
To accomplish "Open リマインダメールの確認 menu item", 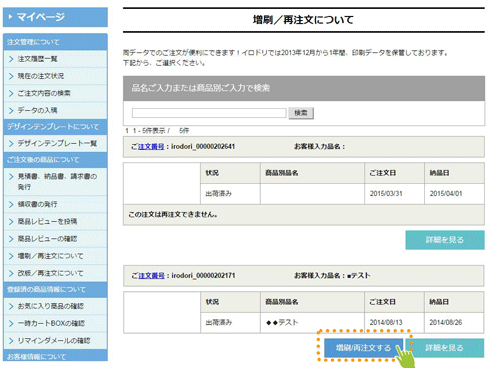I will point(55,341).
